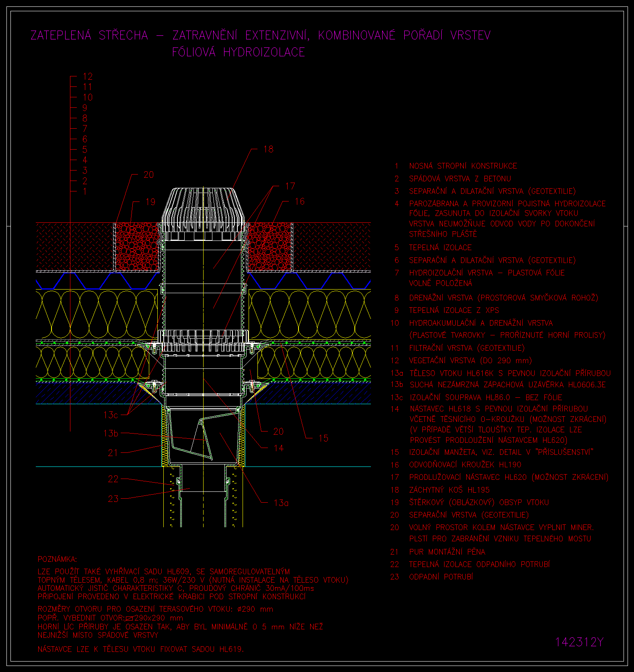Viewport: 634px width, 672px height.
Task: Select callout number 22 in the section drawing
Action: pyautogui.click(x=113, y=479)
